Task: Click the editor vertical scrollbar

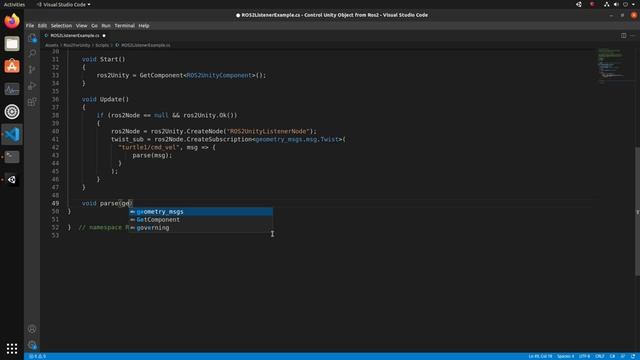Action: 637,211
